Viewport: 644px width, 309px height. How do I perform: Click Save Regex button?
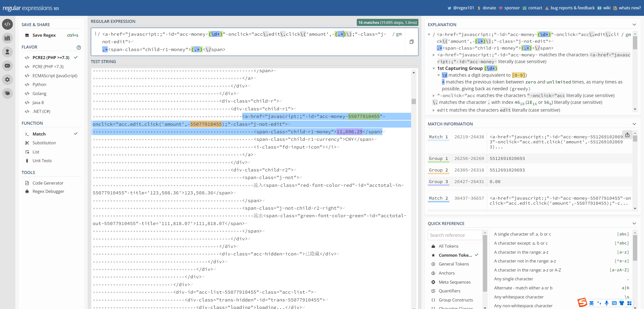[44, 35]
